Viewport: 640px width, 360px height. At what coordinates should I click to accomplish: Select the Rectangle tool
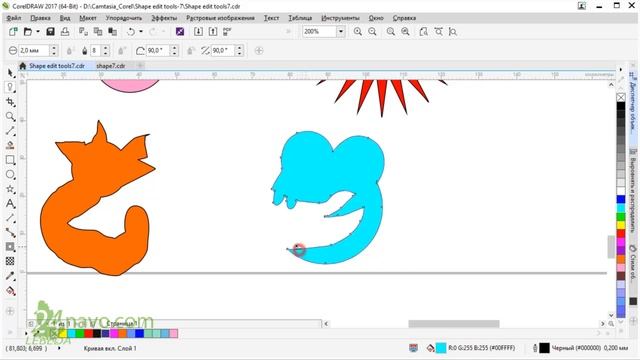(x=11, y=160)
